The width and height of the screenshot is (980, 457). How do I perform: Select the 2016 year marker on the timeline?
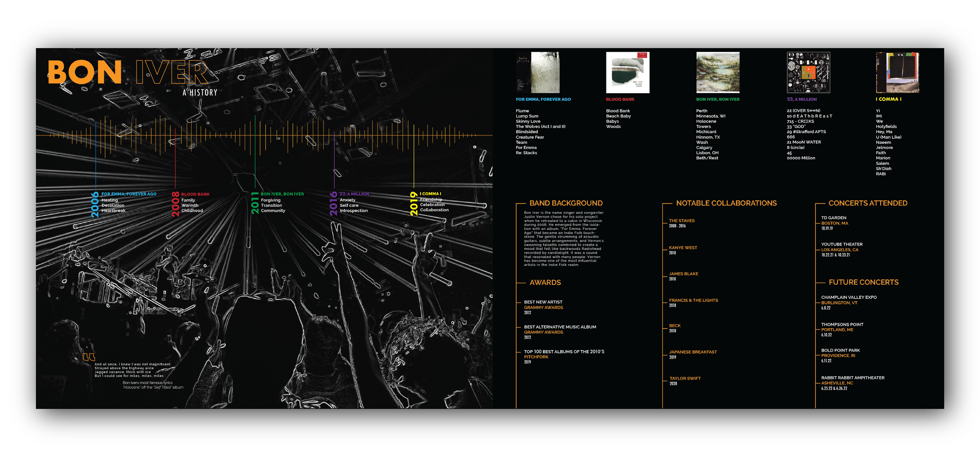click(x=333, y=204)
